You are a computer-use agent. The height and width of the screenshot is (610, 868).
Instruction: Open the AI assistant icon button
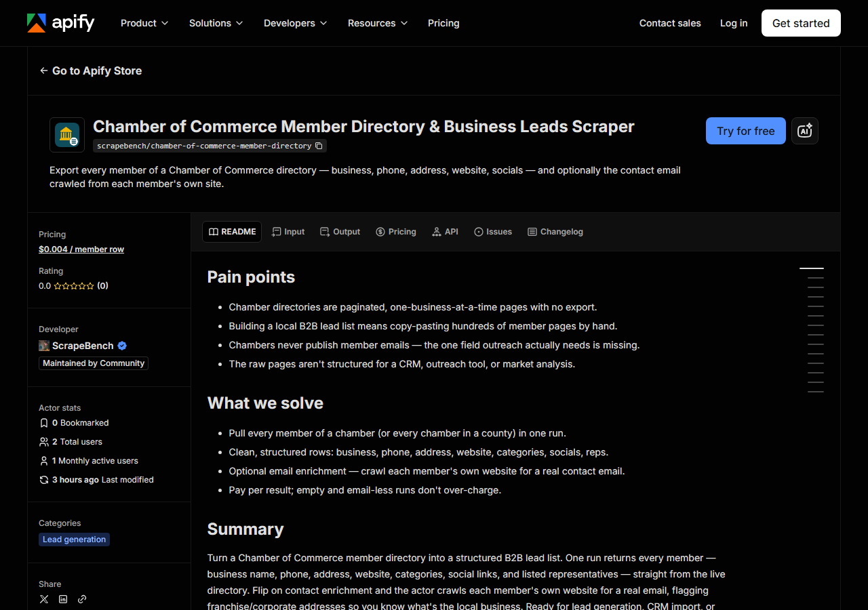[805, 131]
